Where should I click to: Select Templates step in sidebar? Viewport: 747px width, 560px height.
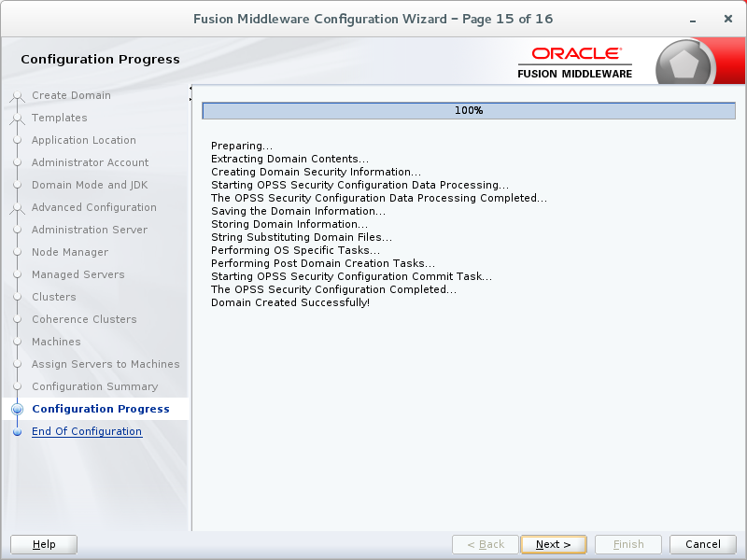click(60, 118)
